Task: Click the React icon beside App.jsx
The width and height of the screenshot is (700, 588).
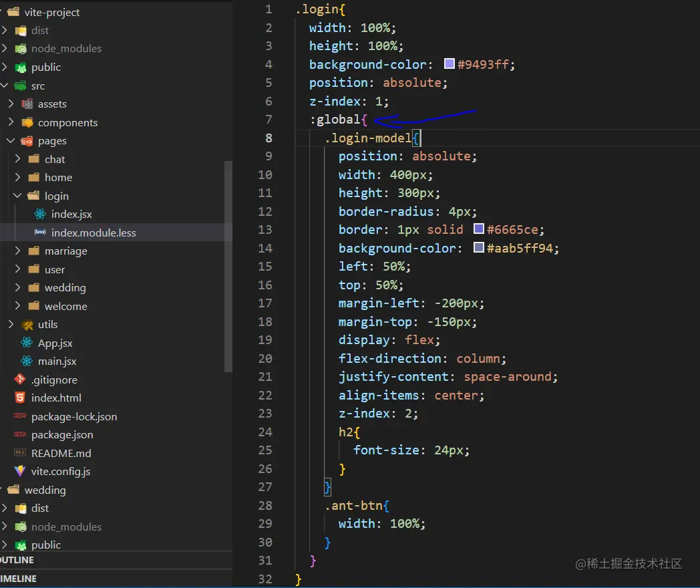Action: tap(27, 343)
